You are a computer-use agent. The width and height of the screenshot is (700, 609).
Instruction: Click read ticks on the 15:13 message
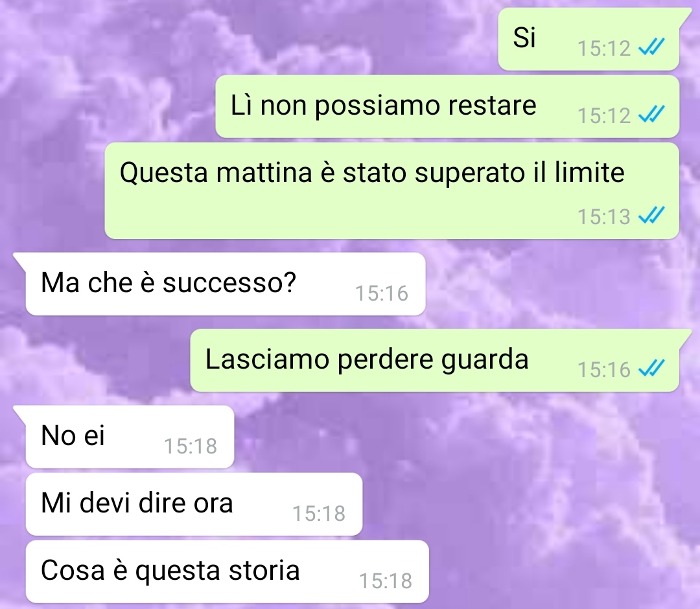coord(651,215)
